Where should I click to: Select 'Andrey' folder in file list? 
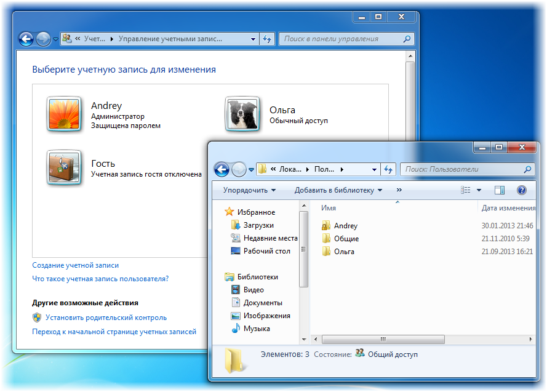[345, 226]
